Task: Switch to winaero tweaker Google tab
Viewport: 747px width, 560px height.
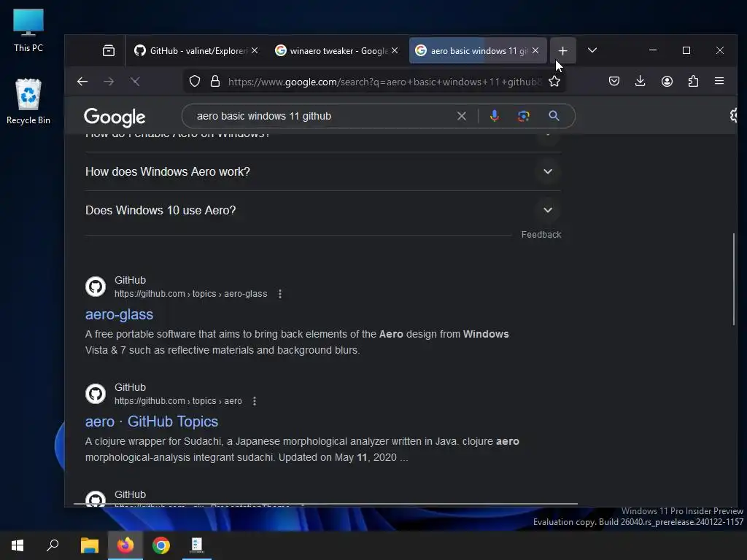Action: click(x=338, y=50)
